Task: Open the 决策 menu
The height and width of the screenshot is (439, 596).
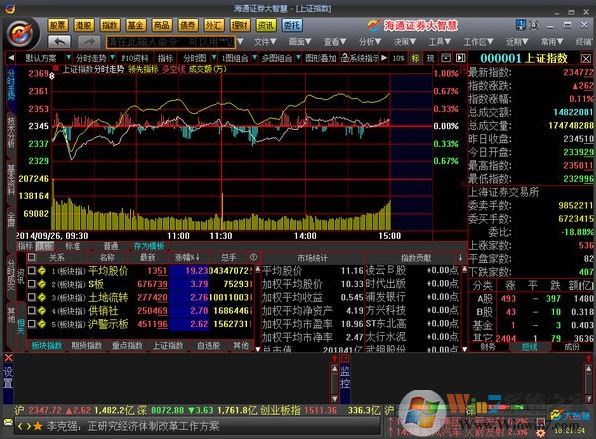Action: [405, 41]
